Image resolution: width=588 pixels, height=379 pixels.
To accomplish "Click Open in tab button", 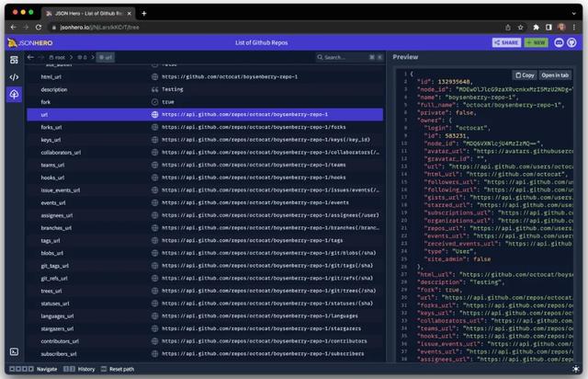I will tap(555, 75).
